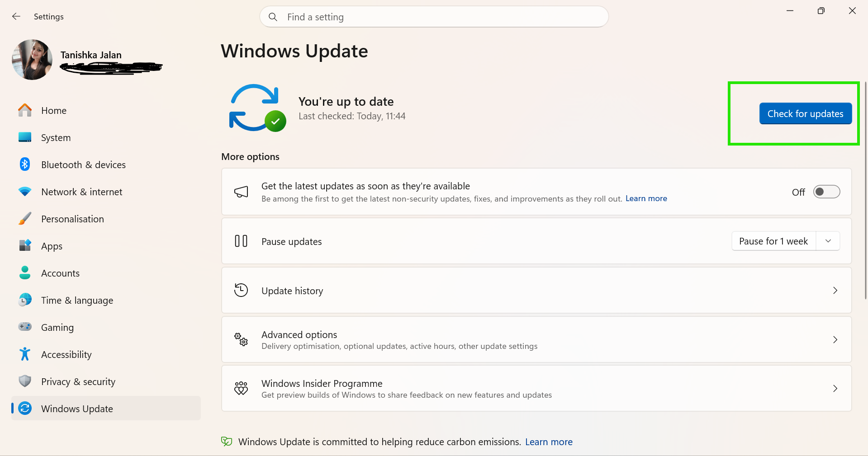
Task: Click the Gaming controller icon
Action: (25, 326)
